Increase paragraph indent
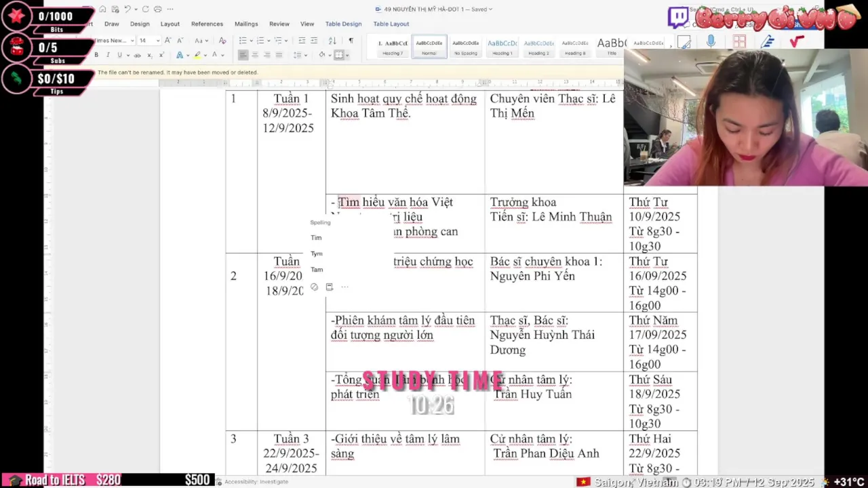The width and height of the screenshot is (868, 488). click(x=314, y=41)
